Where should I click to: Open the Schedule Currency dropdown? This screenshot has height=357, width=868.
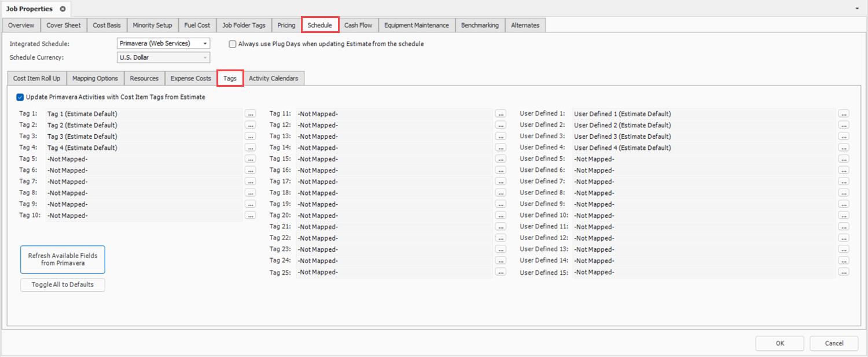[205, 57]
